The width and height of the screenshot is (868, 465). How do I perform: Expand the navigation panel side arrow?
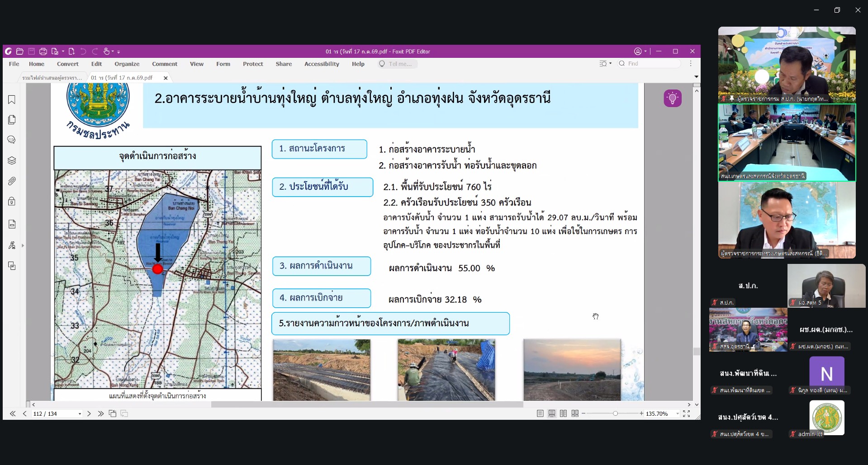click(23, 245)
